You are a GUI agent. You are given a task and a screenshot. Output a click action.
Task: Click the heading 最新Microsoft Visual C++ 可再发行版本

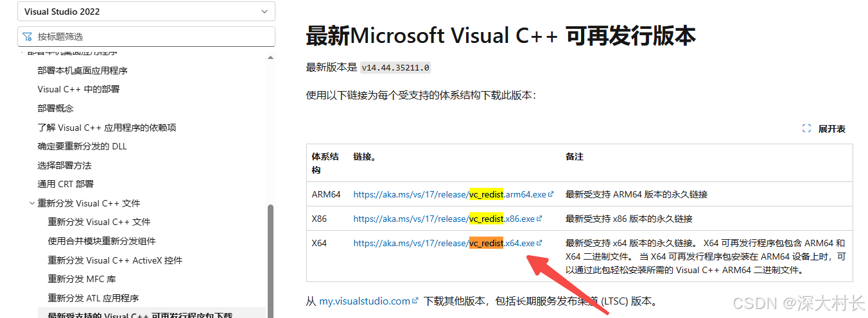(501, 35)
